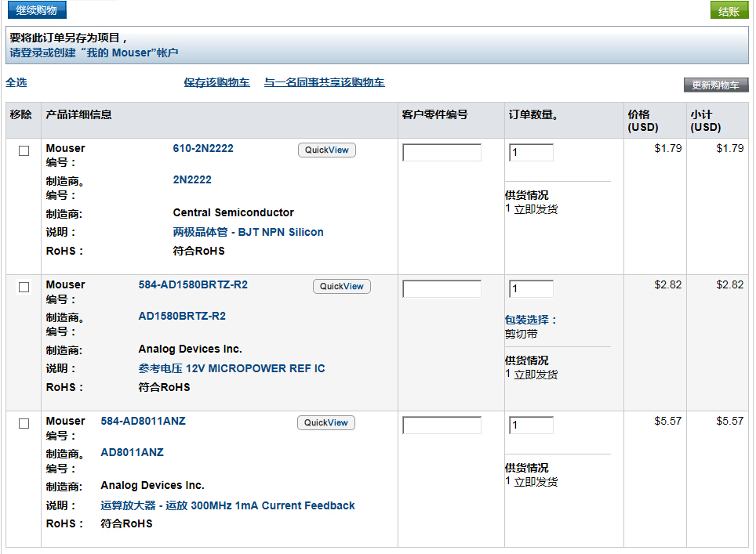The height and width of the screenshot is (554, 756).
Task: Open description link 运算放大器 - 运放 300MHz
Action: (x=227, y=506)
